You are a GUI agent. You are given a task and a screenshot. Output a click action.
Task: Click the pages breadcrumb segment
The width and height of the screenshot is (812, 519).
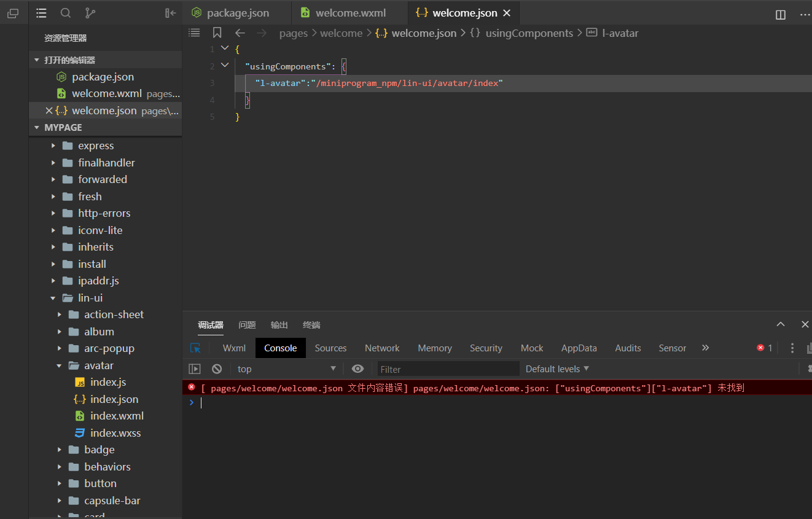coord(293,33)
